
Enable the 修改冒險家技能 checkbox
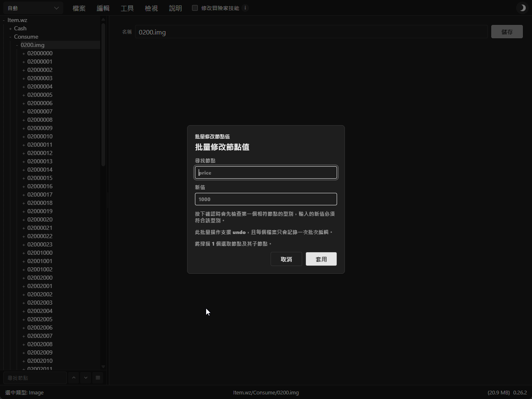(195, 8)
